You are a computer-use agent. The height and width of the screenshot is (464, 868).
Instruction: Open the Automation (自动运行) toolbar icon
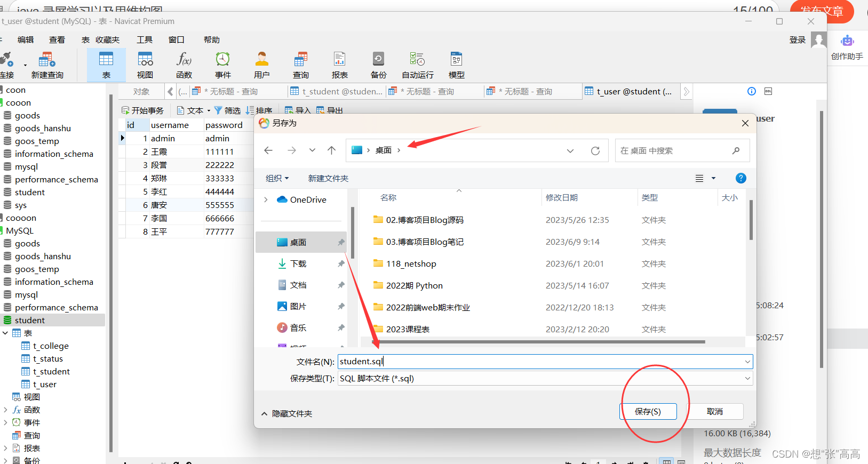pos(418,66)
